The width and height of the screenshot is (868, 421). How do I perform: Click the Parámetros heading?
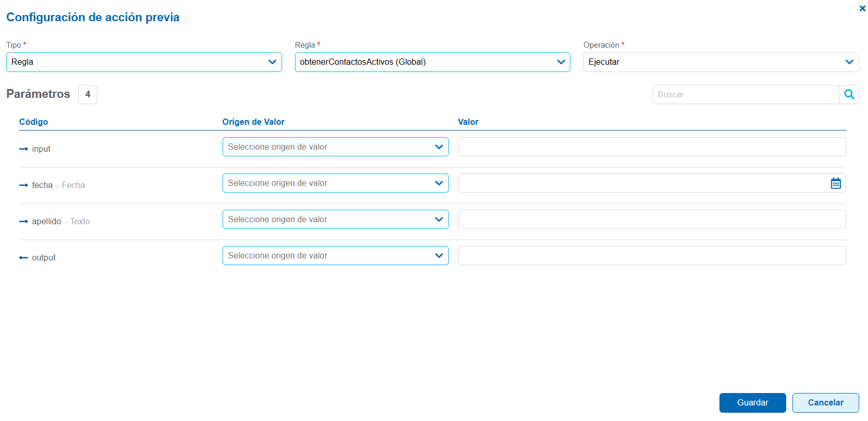38,94
